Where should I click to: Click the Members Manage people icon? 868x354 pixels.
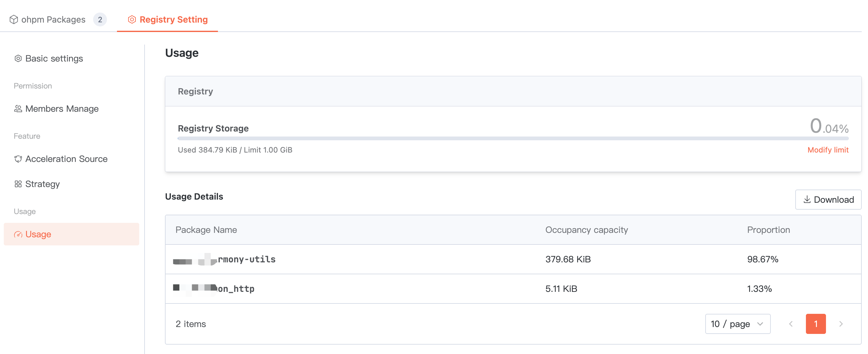click(18, 109)
